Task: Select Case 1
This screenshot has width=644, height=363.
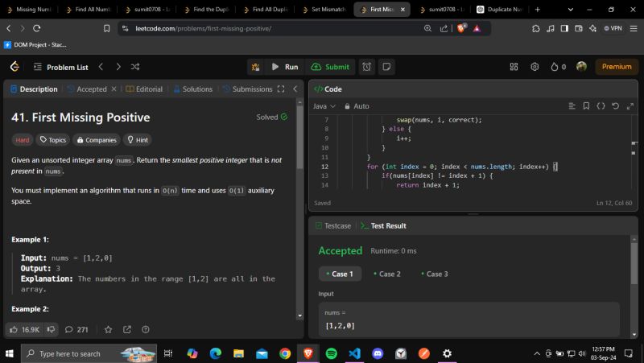Action: point(340,274)
